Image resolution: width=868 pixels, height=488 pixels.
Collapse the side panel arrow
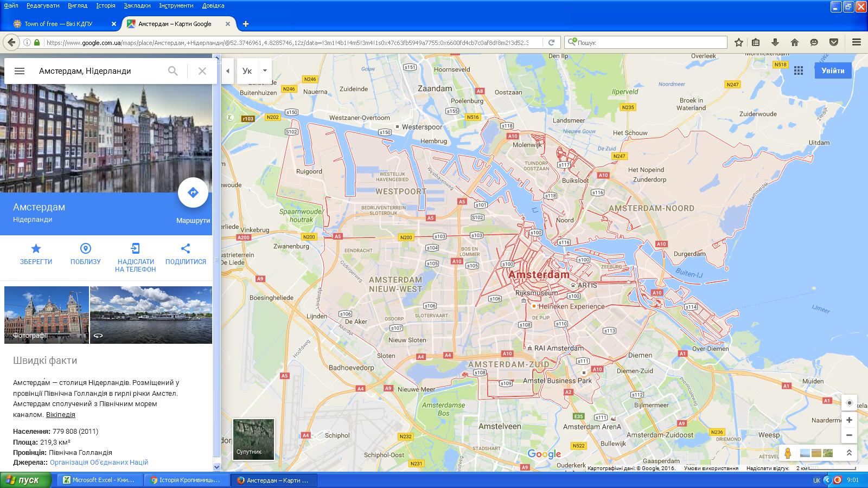[228, 71]
